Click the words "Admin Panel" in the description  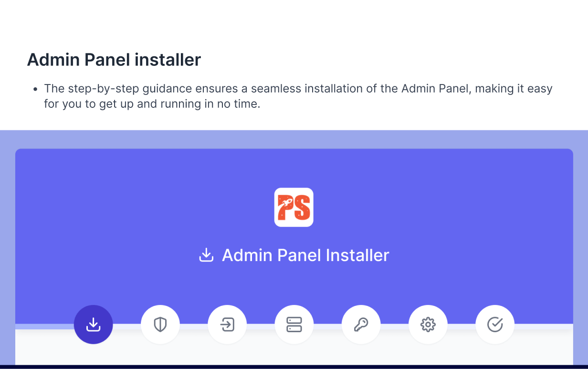tap(435, 89)
